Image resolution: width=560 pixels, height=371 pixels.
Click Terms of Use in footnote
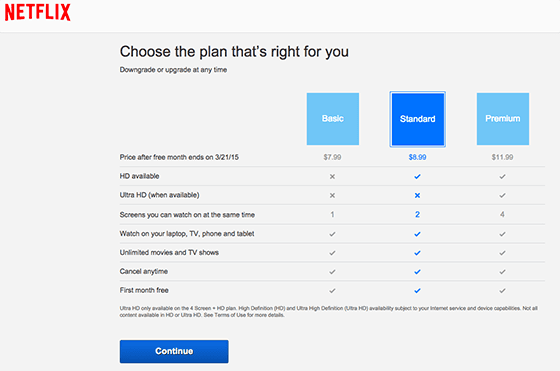coord(230,315)
